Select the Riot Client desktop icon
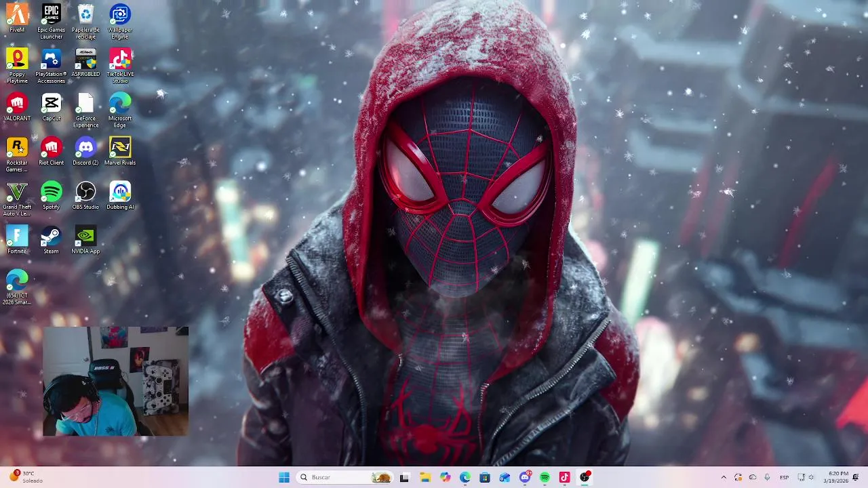This screenshot has width=868, height=488. click(51, 150)
